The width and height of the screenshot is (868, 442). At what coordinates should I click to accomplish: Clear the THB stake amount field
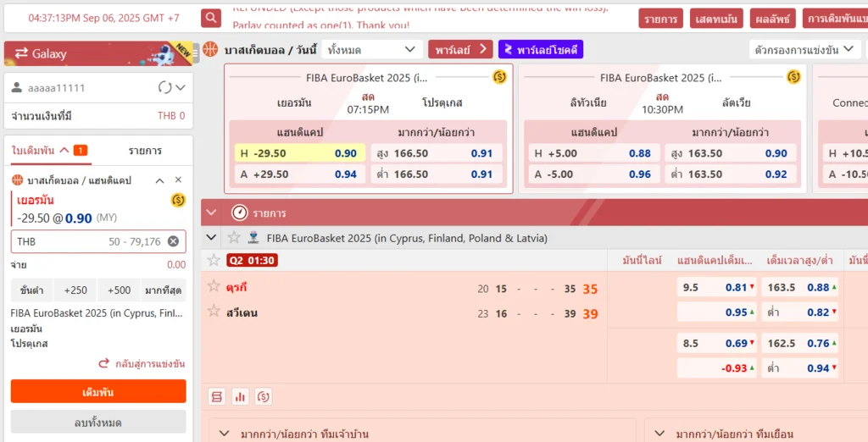(x=173, y=241)
